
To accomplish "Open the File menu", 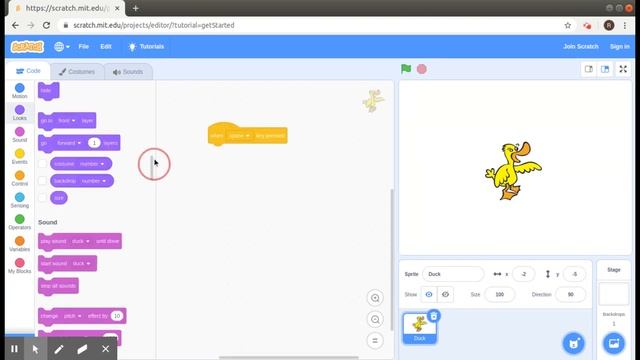I will click(x=84, y=47).
